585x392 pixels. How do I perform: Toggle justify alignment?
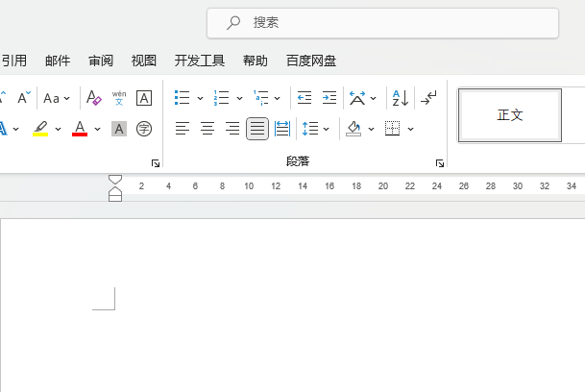coord(257,129)
